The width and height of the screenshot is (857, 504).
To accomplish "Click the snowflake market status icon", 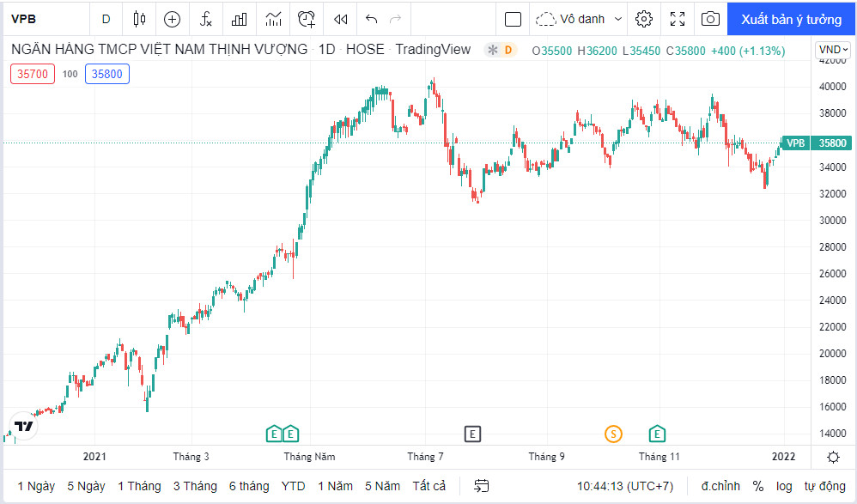I will click(492, 51).
